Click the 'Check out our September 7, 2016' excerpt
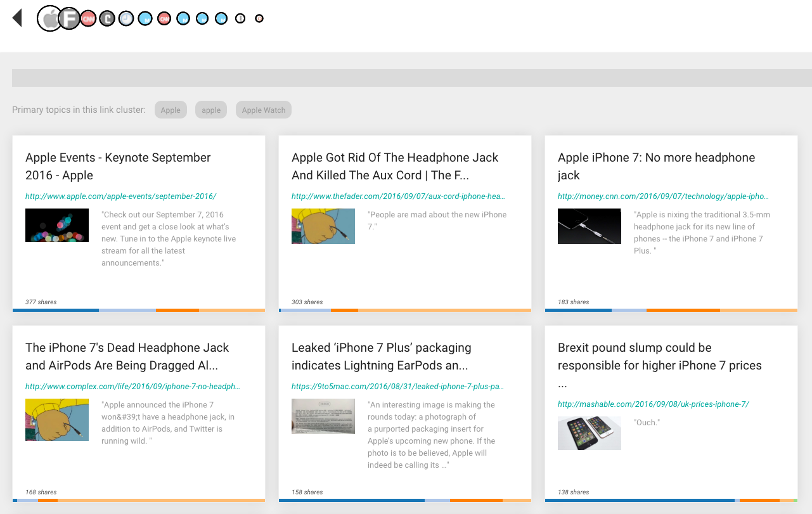812x514 pixels. (169, 239)
